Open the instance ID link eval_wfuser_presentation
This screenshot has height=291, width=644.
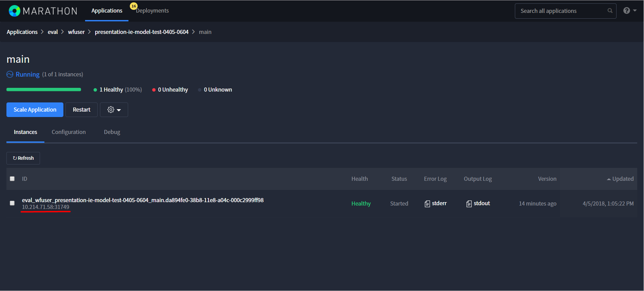(143, 200)
